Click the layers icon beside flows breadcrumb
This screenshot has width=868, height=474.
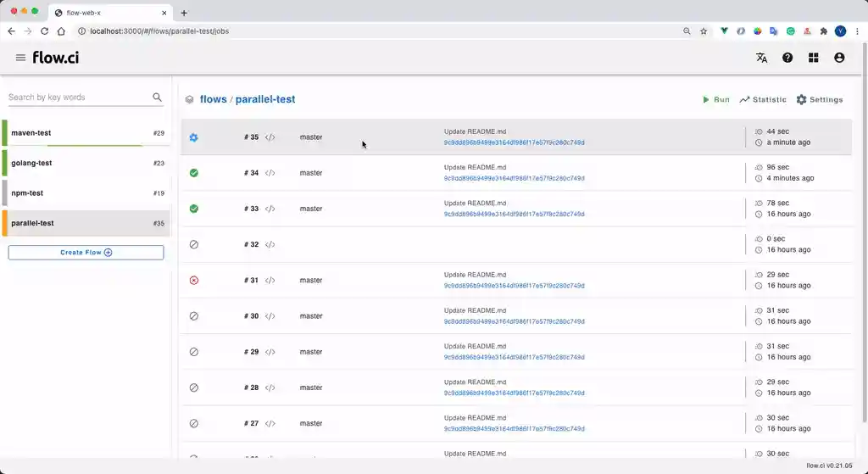pyautogui.click(x=189, y=100)
